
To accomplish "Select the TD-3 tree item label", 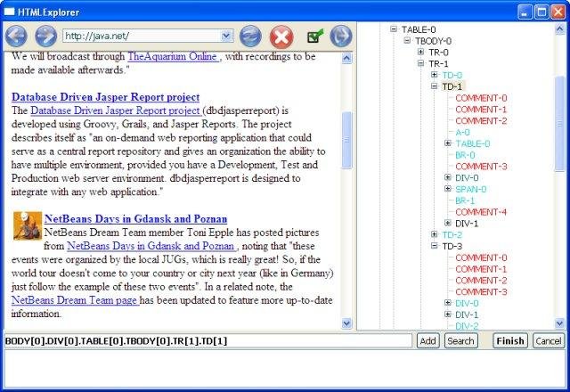I will [452, 246].
